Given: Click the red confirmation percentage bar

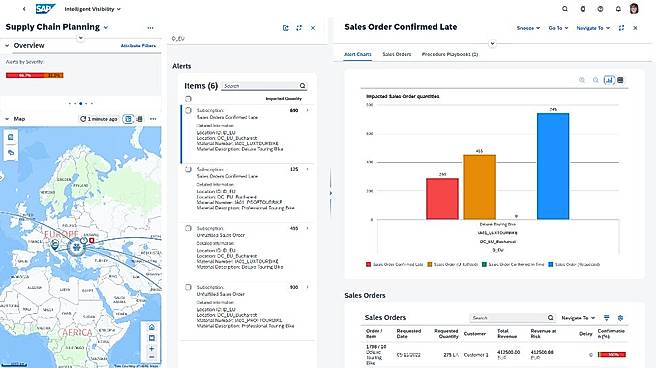Looking at the screenshot, I should (x=612, y=355).
